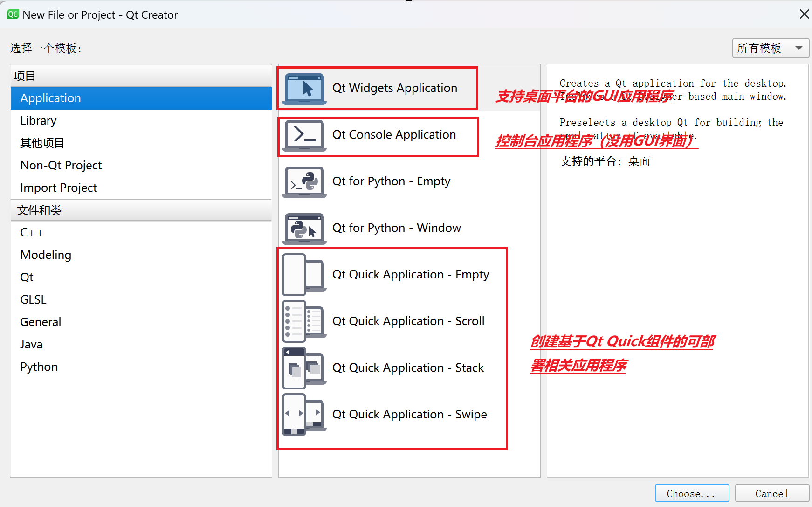The image size is (812, 507).
Task: Click the Qt Creator logo in title bar
Action: coord(13,14)
